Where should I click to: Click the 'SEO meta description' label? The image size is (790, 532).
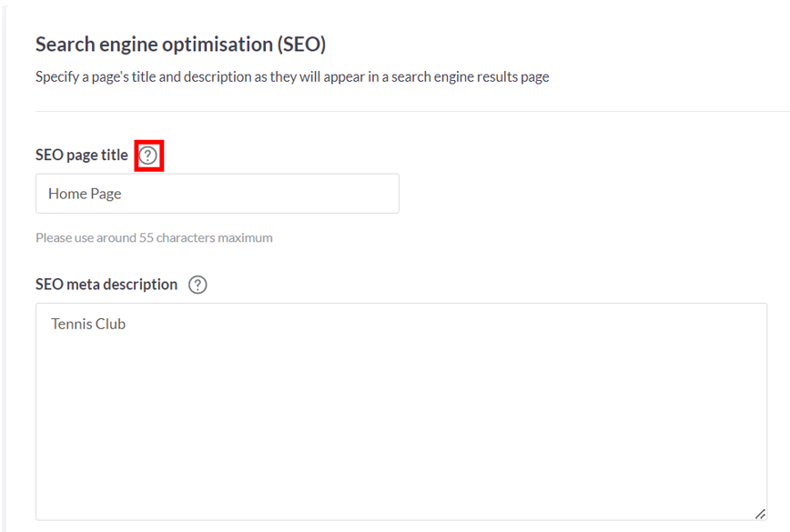[x=106, y=285]
